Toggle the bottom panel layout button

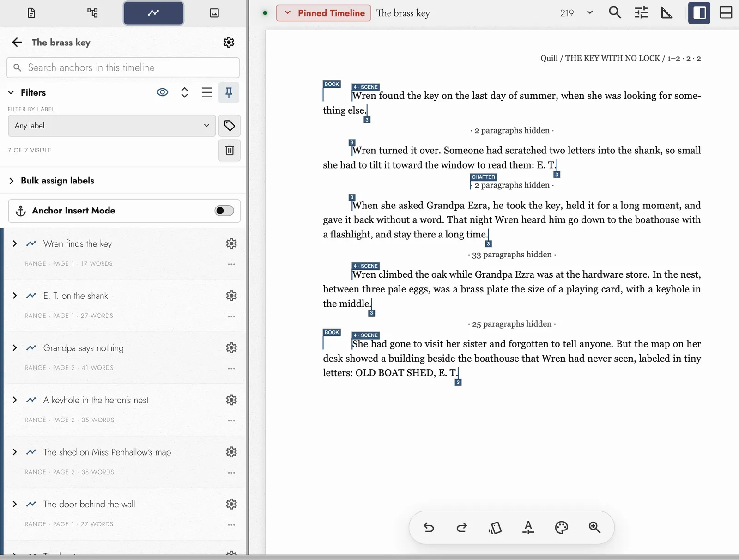(726, 12)
